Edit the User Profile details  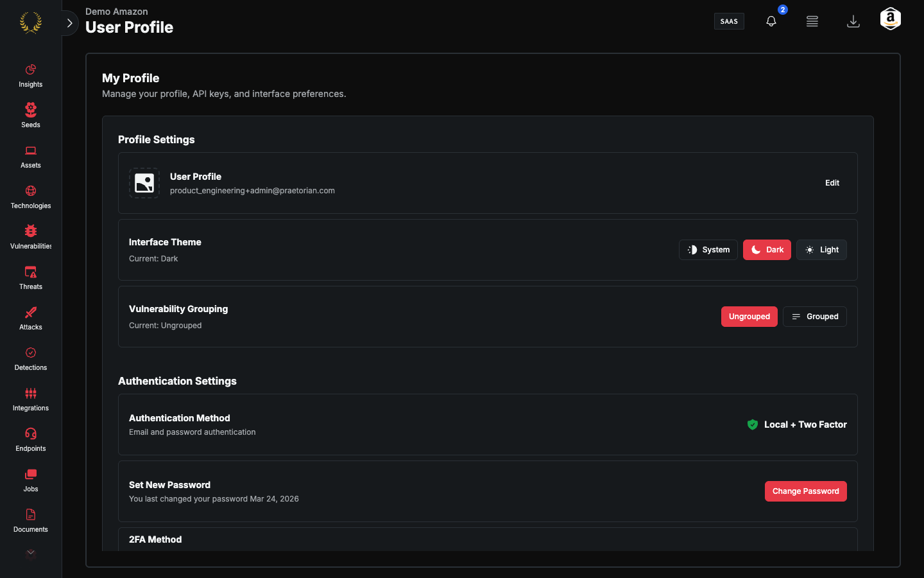coord(832,183)
